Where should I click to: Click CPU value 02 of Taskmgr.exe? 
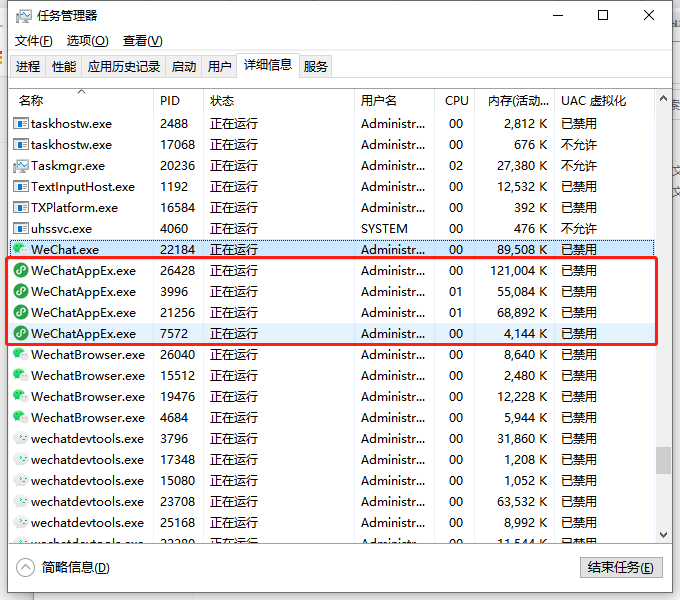[x=456, y=166]
